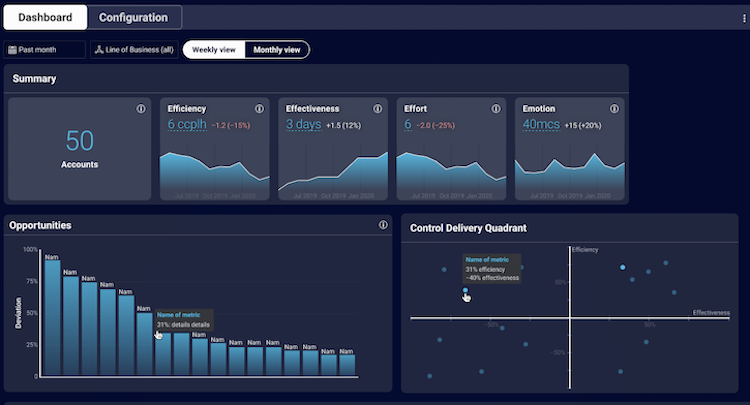Click the 6 effort value link
Screen dimensions: 750x405
pos(408,125)
